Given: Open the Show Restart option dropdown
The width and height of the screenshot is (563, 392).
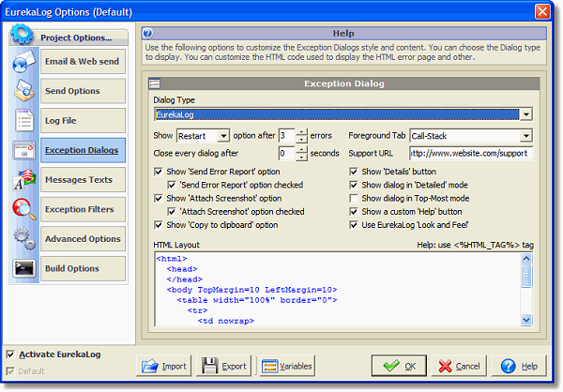Looking at the screenshot, I should click(x=223, y=136).
